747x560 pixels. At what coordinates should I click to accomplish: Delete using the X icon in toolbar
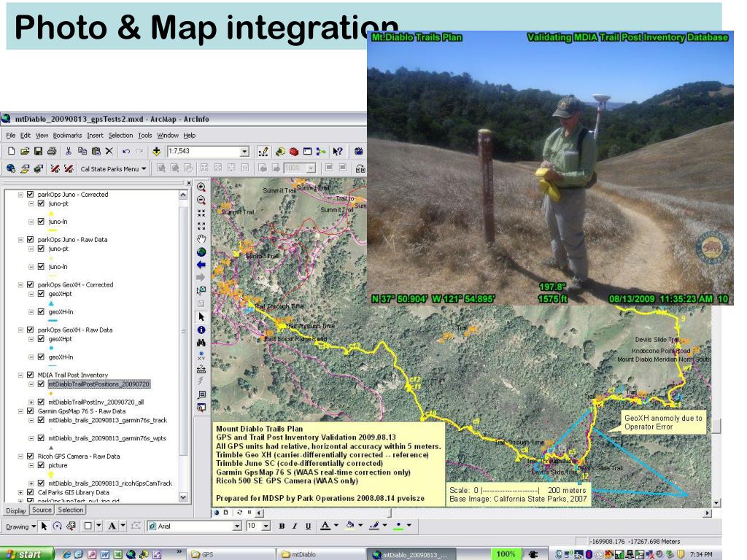109,152
